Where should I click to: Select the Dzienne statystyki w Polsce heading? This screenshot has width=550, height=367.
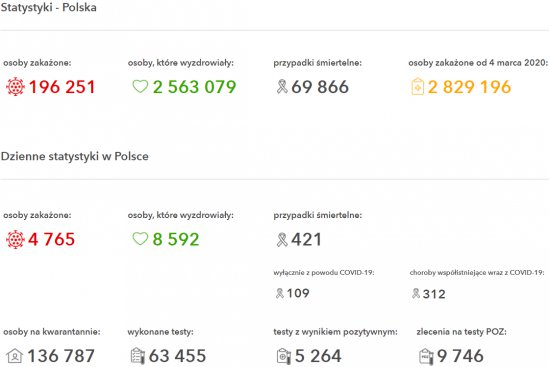pyautogui.click(x=75, y=156)
